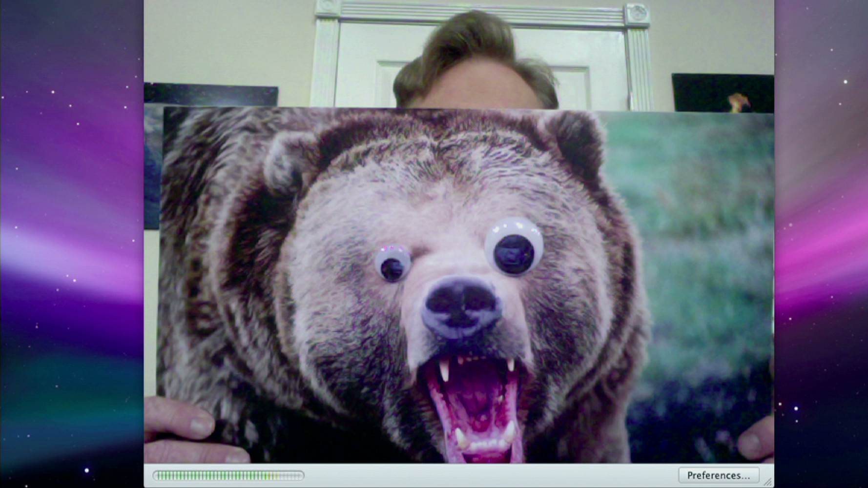Open the Preferences dialog
868x488 pixels.
[x=718, y=475]
